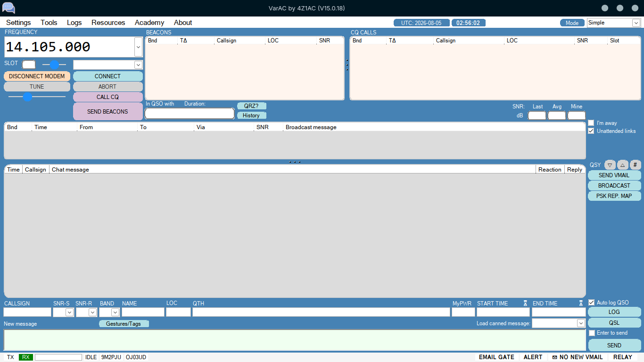Expand the SNR-R dropdown
The width and height of the screenshot is (644, 362).
point(92,312)
